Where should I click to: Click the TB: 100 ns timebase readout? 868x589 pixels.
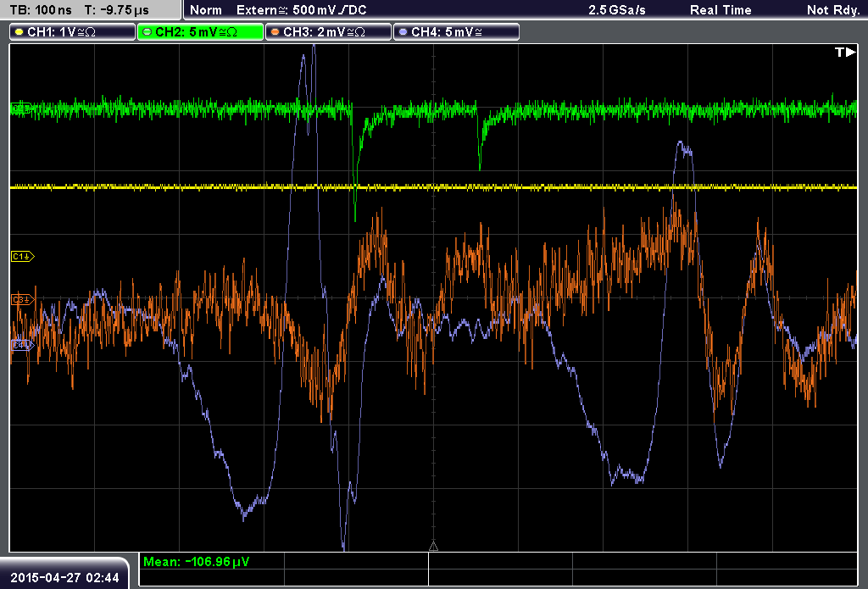pyautogui.click(x=41, y=10)
